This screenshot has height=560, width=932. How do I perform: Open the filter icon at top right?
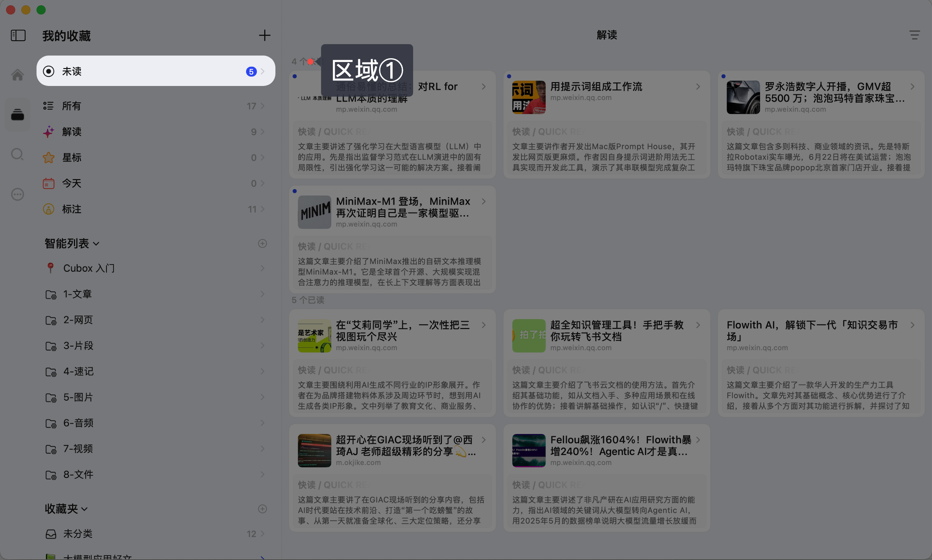[x=915, y=35]
